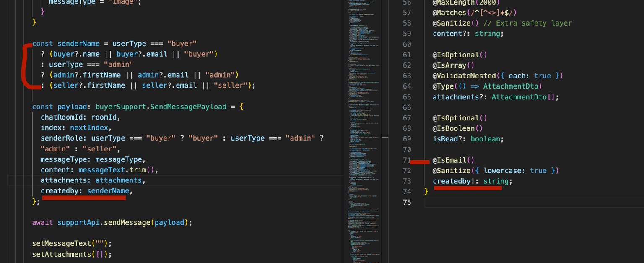Image resolution: width=644 pixels, height=263 pixels.
Task: Click line number 75 in the gutter
Action: click(x=407, y=202)
